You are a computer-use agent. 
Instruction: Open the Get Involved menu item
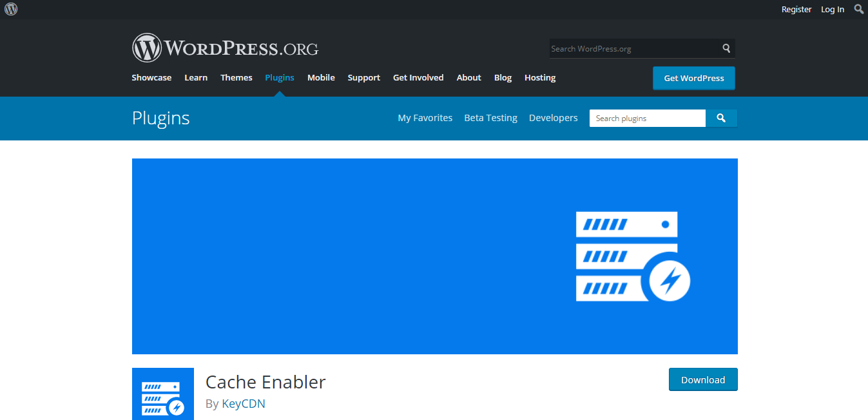[418, 77]
